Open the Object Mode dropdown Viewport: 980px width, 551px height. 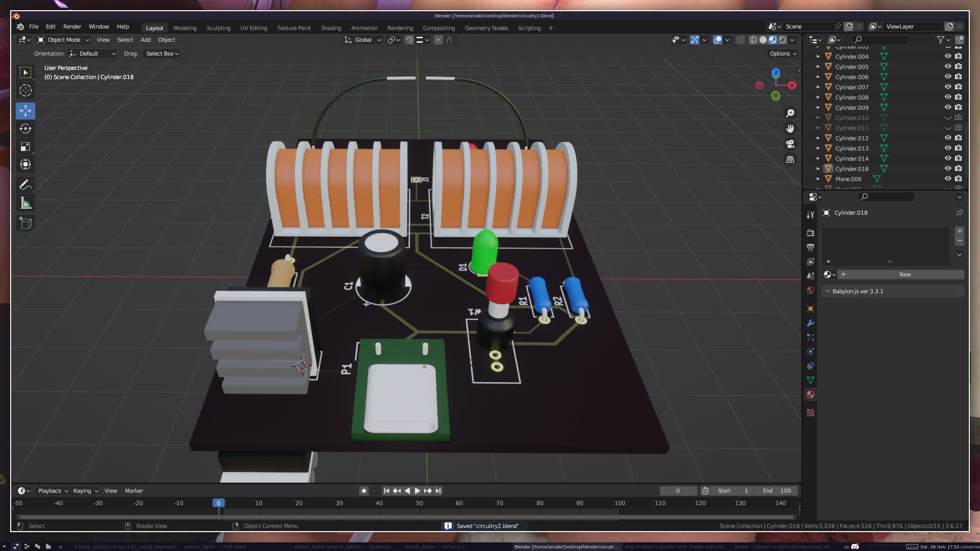click(x=63, y=40)
